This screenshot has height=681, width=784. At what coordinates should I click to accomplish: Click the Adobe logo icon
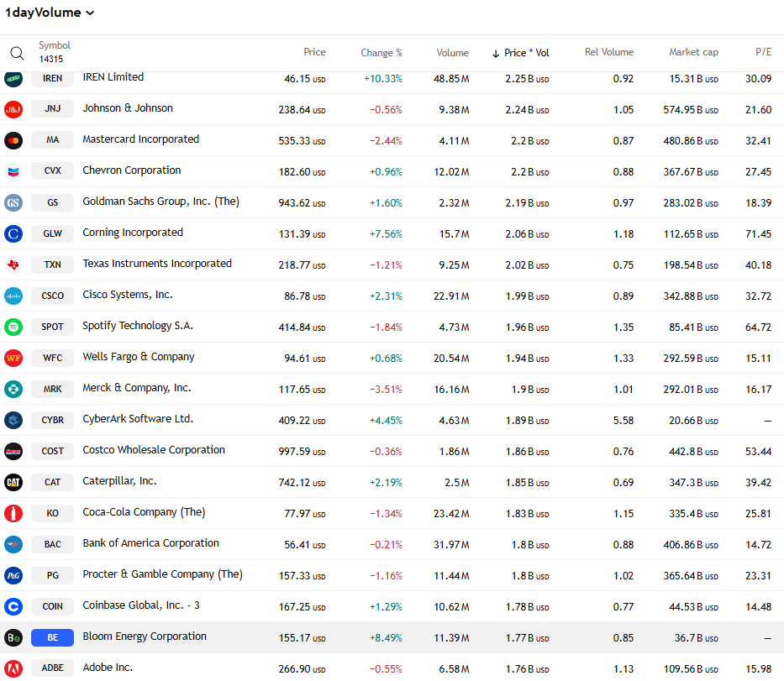(x=13, y=668)
